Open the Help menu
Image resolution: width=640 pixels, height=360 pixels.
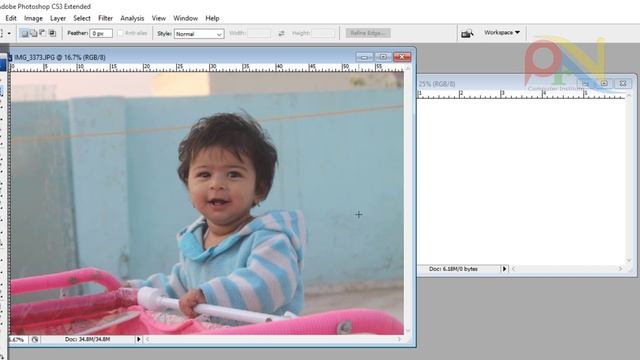[x=212, y=18]
